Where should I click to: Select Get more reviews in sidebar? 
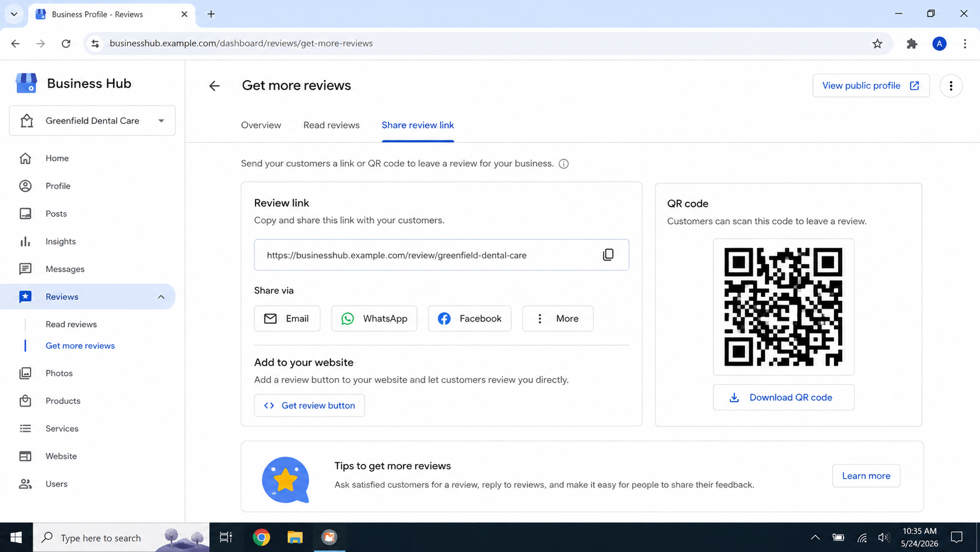[80, 346]
